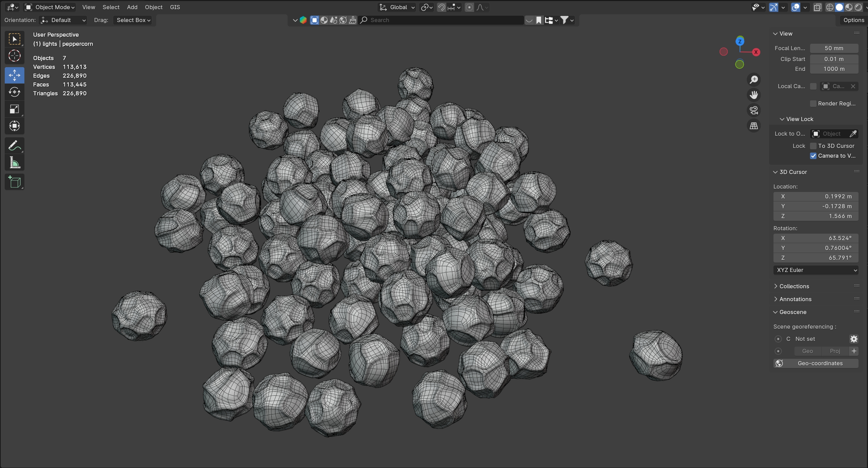
Task: Open the Object Mode dropdown
Action: pyautogui.click(x=50, y=7)
